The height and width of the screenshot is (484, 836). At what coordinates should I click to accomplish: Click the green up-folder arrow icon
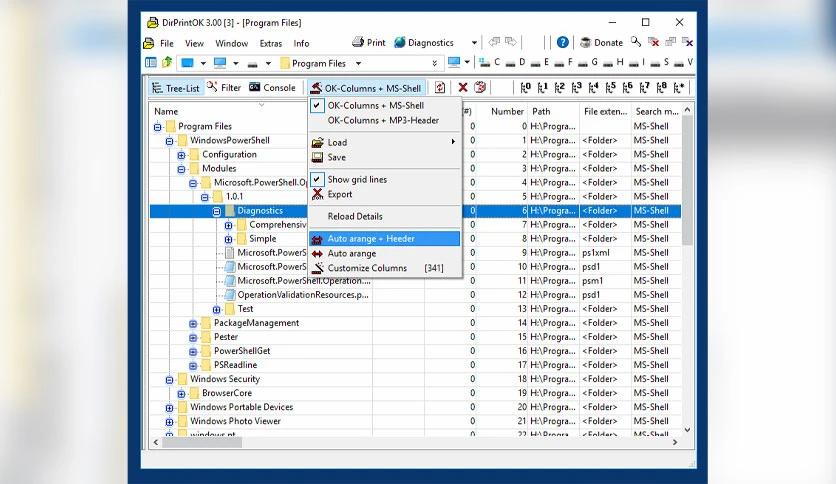coord(167,63)
